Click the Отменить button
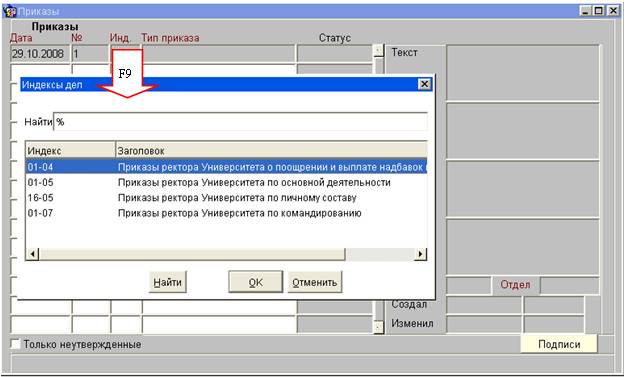Image resolution: width=626 pixels, height=377 pixels. click(x=315, y=282)
